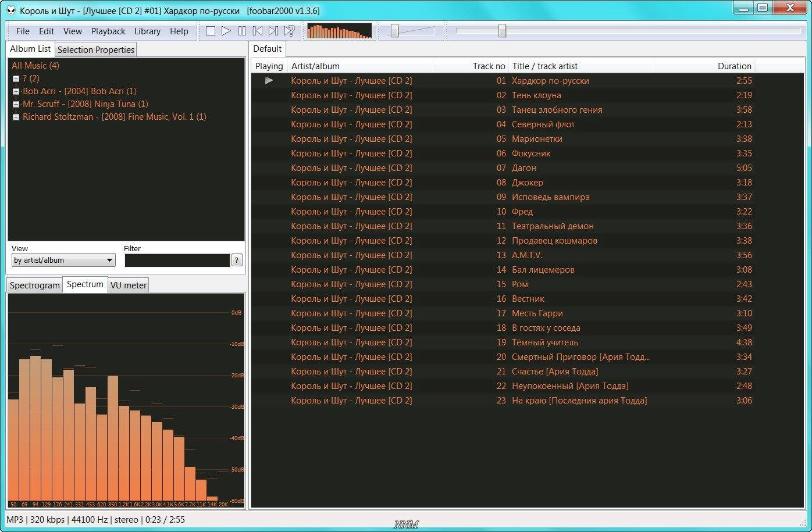Switch to the Selection Properties tab

96,49
